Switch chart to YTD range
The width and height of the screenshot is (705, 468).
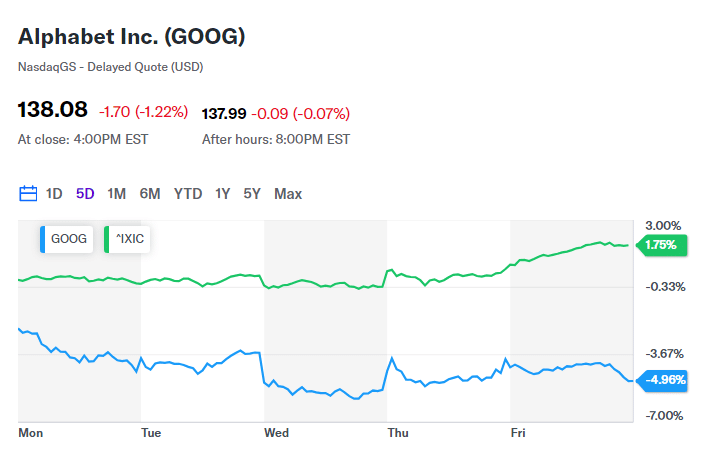[x=188, y=194]
